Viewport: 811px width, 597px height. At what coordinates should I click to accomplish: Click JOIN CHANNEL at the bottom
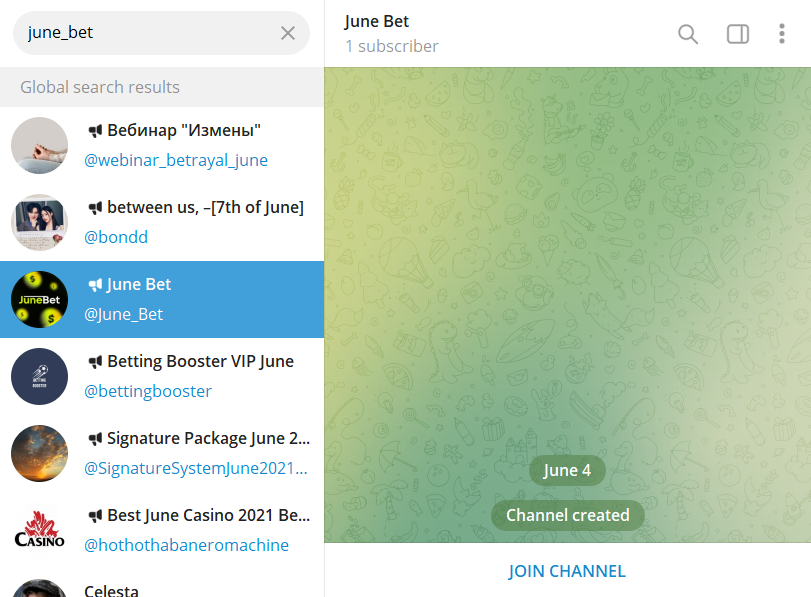[567, 571]
